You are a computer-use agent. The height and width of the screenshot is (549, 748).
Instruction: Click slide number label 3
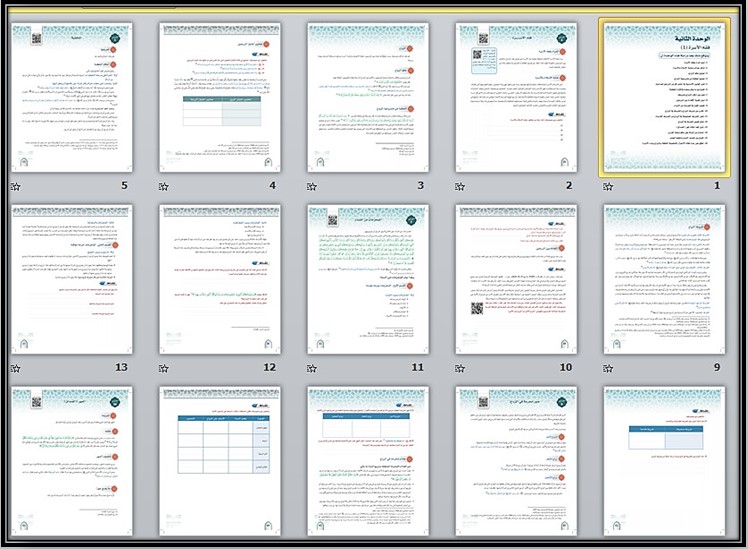coord(421,186)
